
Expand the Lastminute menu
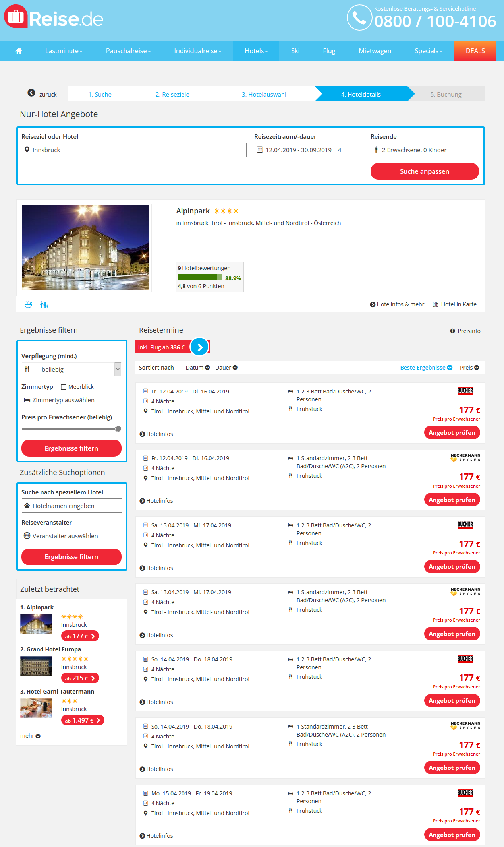(x=64, y=51)
